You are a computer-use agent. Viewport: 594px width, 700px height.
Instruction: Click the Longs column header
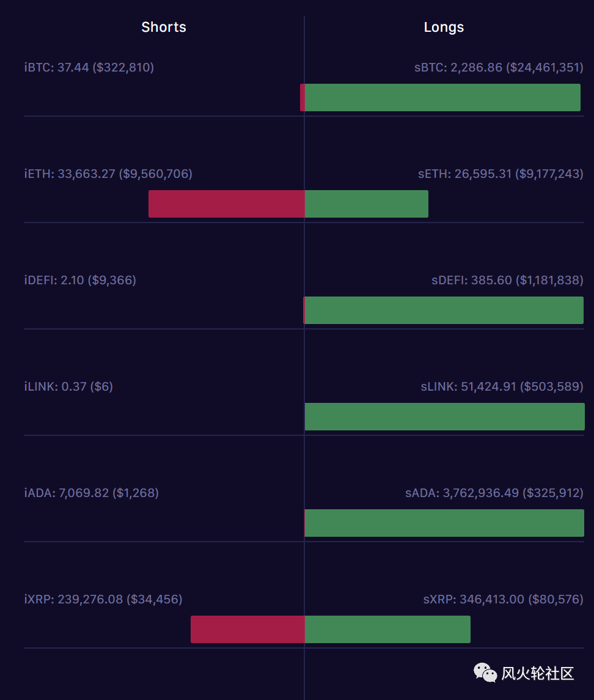click(x=444, y=28)
